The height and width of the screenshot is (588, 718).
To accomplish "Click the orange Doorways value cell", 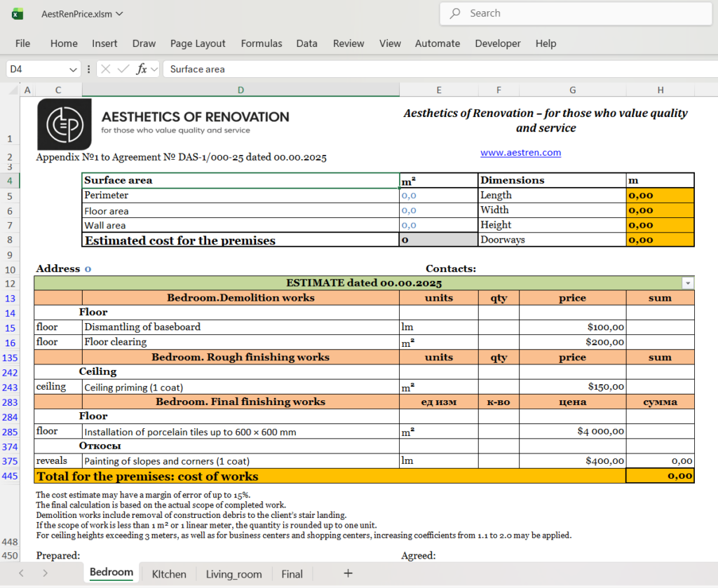I will pos(661,240).
